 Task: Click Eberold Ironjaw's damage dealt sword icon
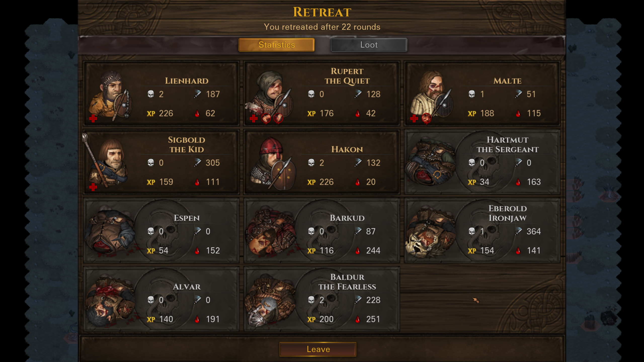click(x=518, y=231)
